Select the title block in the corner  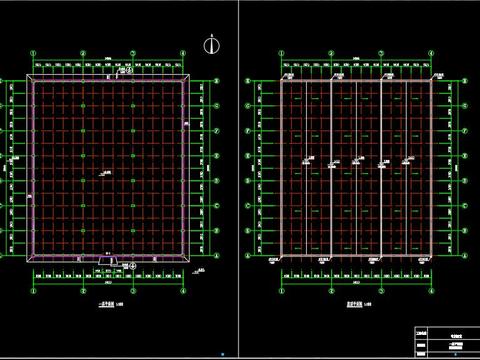[x=447, y=341]
